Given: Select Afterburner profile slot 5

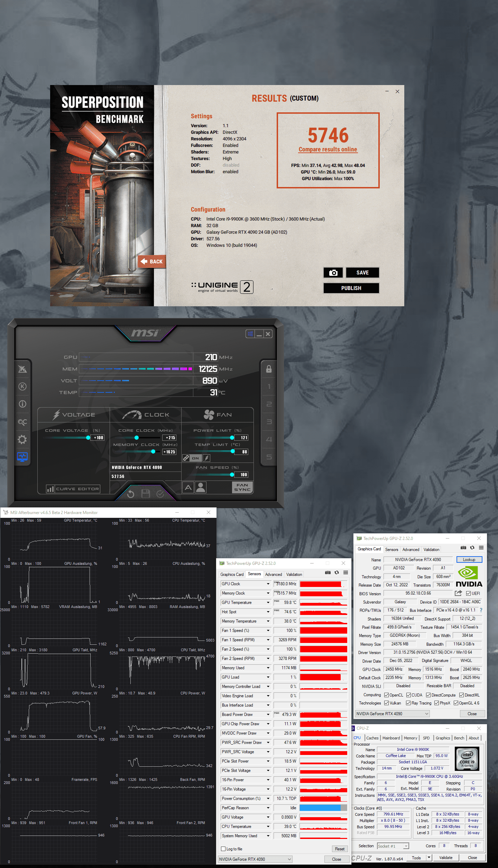Looking at the screenshot, I should [269, 457].
